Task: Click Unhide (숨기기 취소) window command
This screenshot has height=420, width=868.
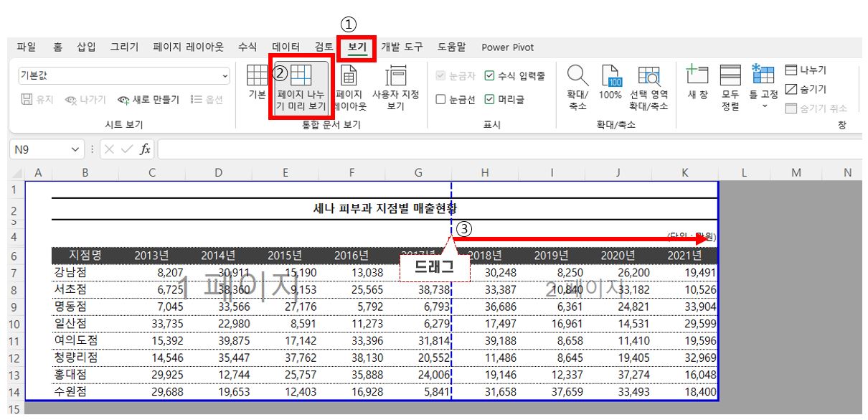Action: [x=816, y=108]
